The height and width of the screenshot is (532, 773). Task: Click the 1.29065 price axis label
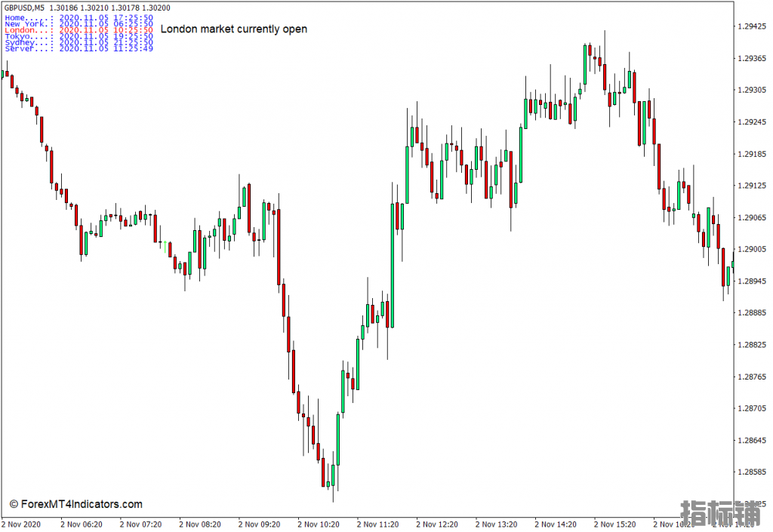click(752, 218)
